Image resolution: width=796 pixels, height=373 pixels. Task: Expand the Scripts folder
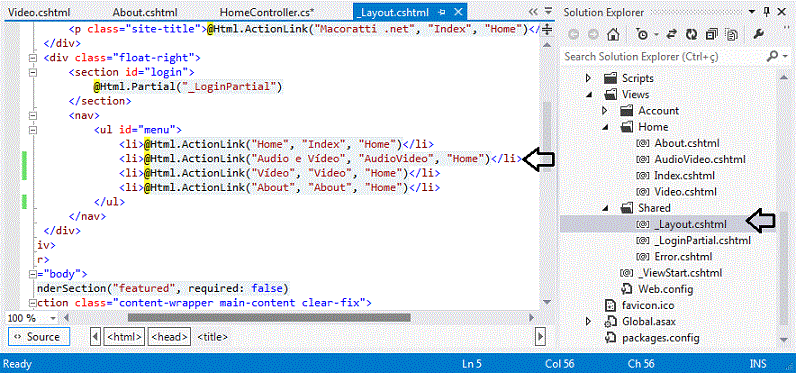click(x=588, y=78)
